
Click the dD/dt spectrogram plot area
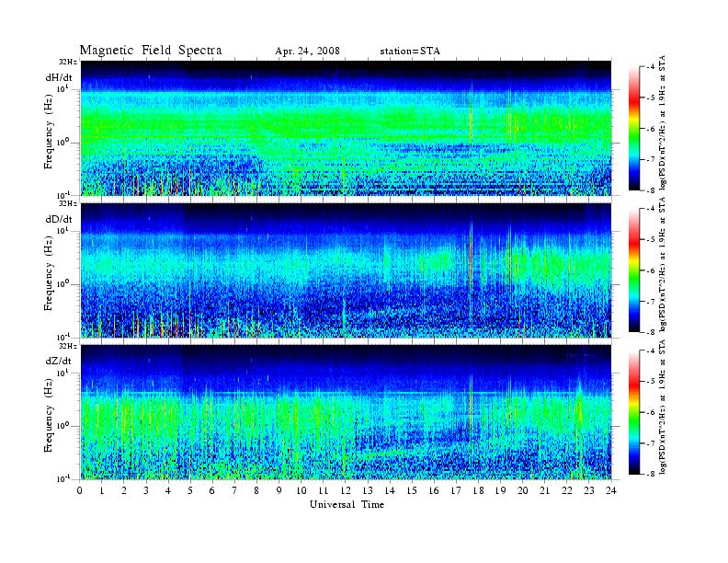coord(346,270)
